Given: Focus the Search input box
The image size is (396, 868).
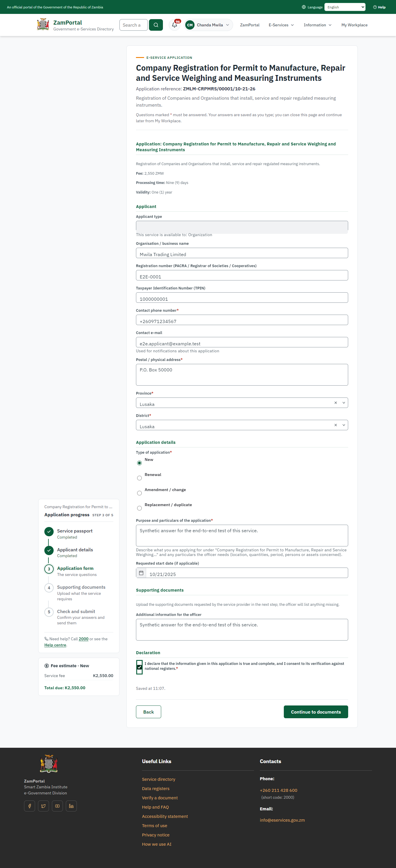Looking at the screenshot, I should tap(133, 25).
